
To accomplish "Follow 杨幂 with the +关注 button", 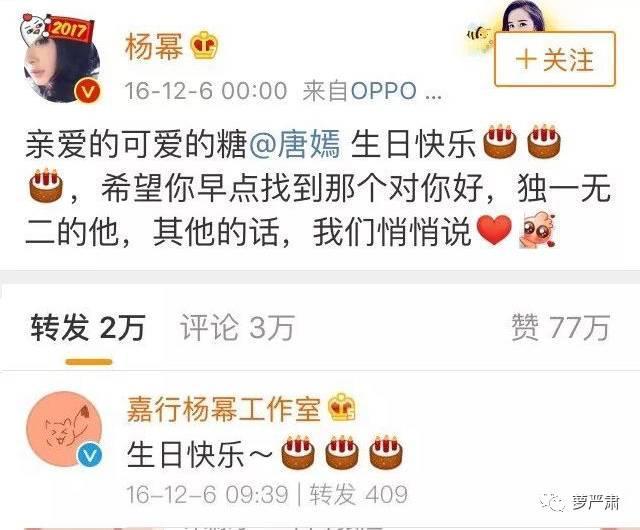I will pos(555,60).
